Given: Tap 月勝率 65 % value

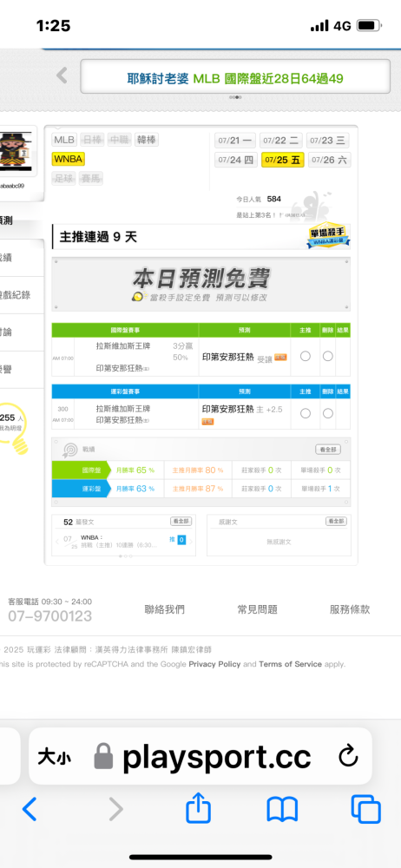Looking at the screenshot, I should (135, 470).
